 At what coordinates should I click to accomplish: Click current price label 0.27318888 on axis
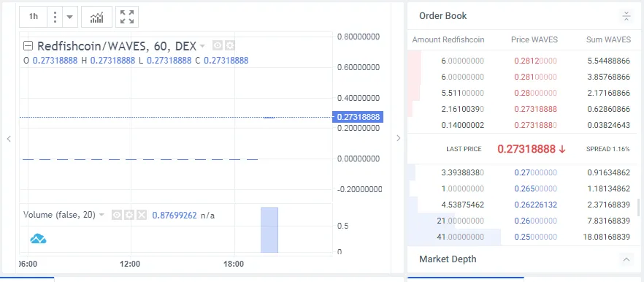point(358,117)
